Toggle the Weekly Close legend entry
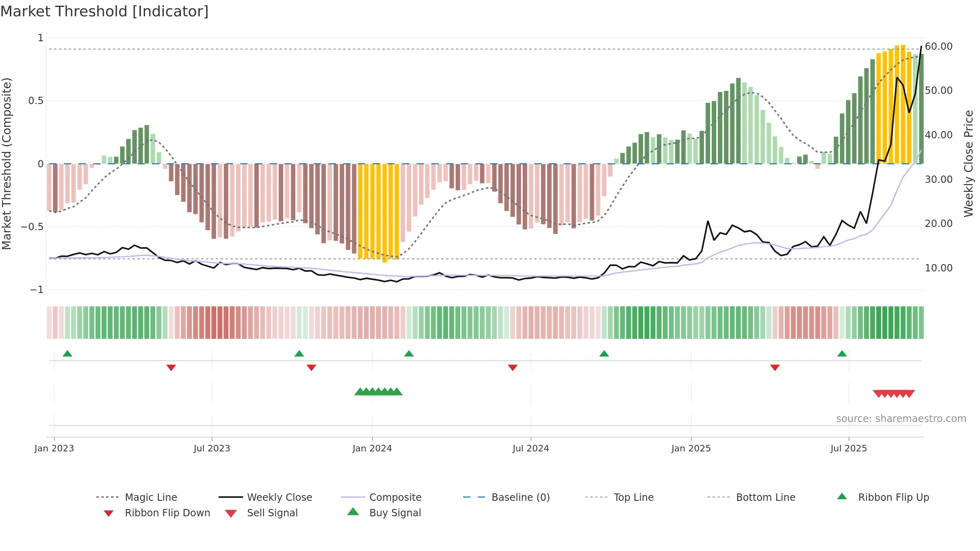 [265, 497]
